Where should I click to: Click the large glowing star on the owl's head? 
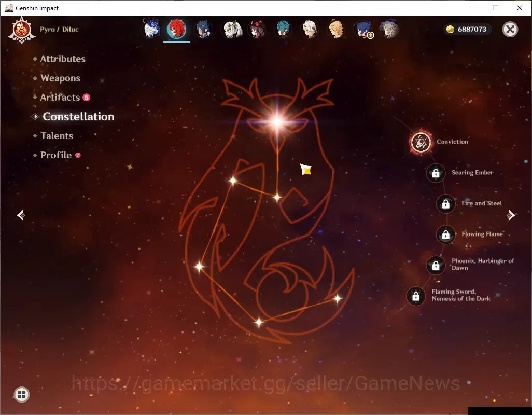(x=277, y=122)
